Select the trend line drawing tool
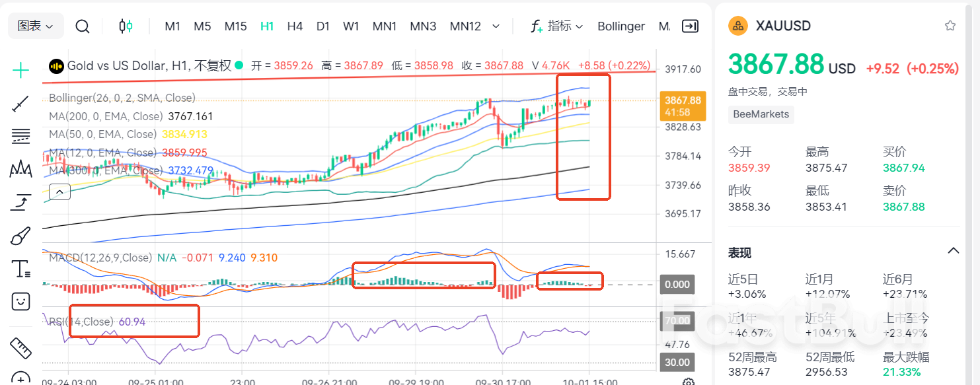Screen dimensions: 980x385 [20, 102]
